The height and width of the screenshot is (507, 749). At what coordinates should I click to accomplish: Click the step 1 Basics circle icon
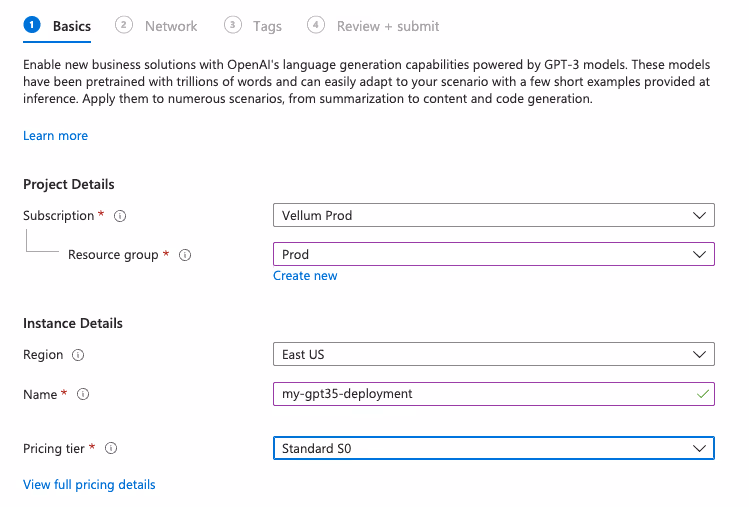click(32, 25)
